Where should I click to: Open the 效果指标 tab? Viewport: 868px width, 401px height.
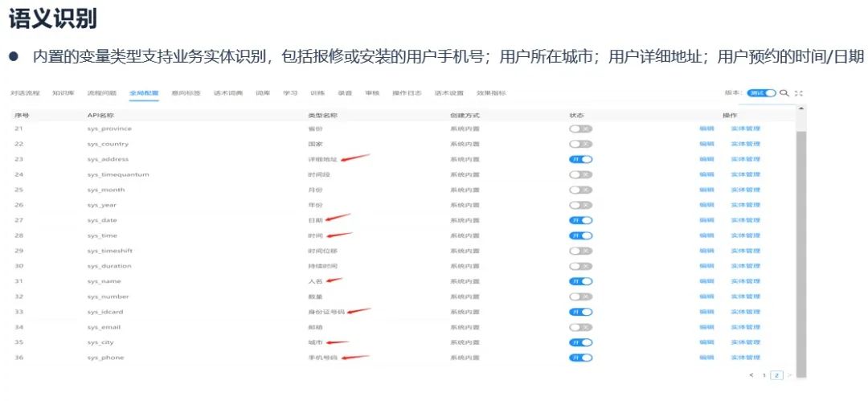[491, 93]
